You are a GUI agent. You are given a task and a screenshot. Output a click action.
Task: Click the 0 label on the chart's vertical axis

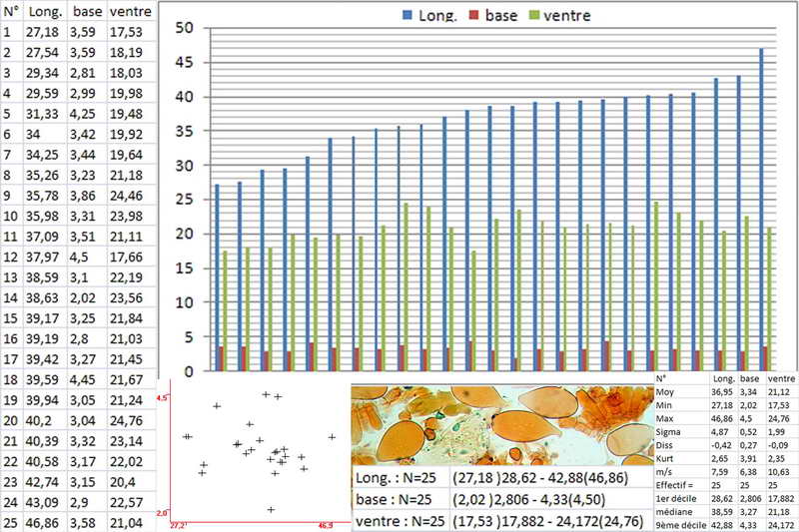(x=189, y=371)
